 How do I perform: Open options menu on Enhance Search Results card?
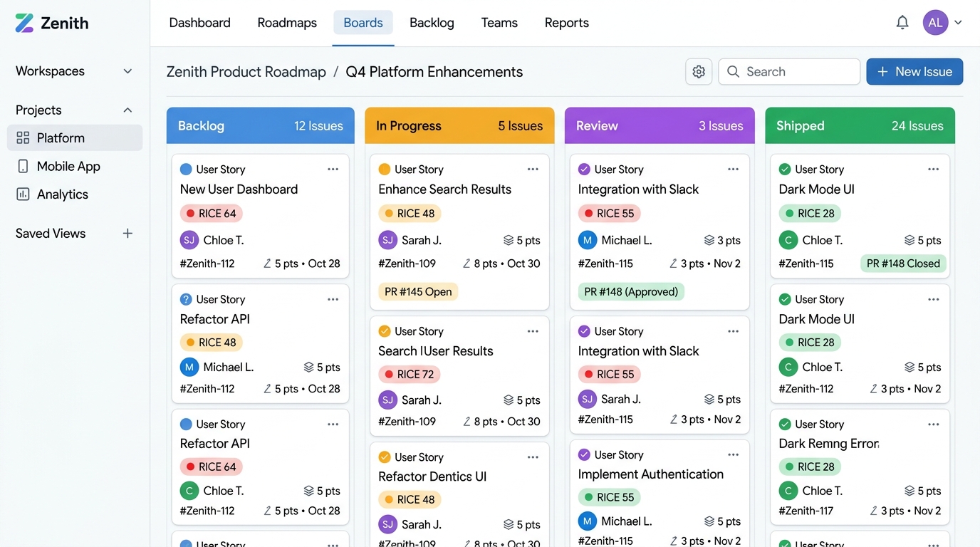pos(533,170)
